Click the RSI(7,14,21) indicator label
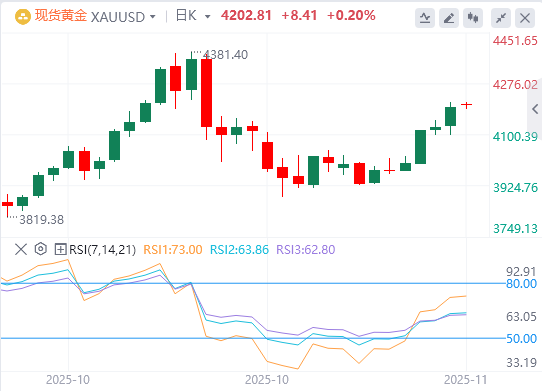 pos(102,250)
